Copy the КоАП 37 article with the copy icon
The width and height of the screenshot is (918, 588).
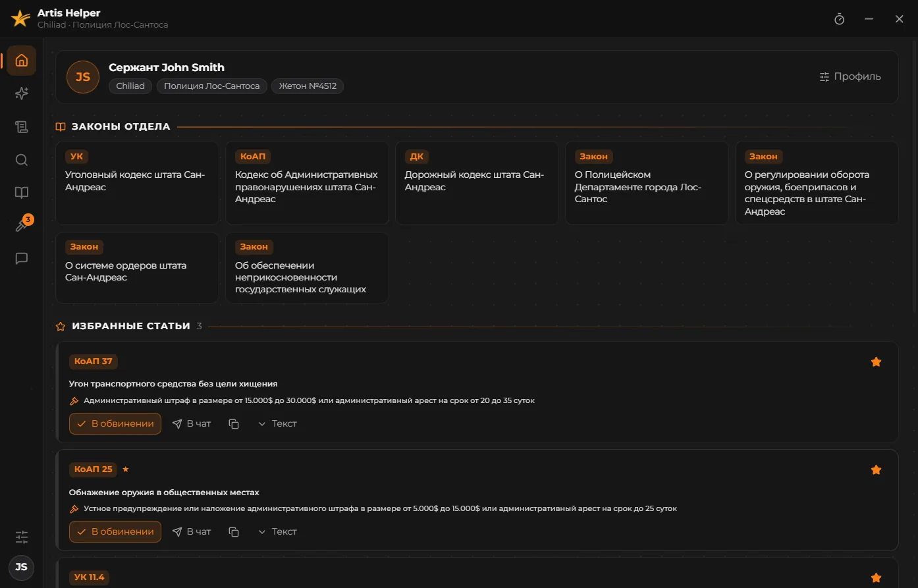coord(234,424)
